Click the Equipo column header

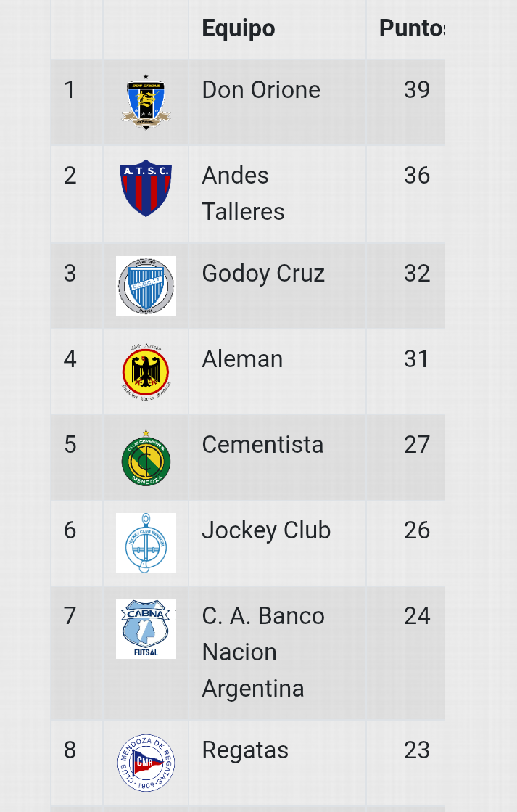[239, 28]
